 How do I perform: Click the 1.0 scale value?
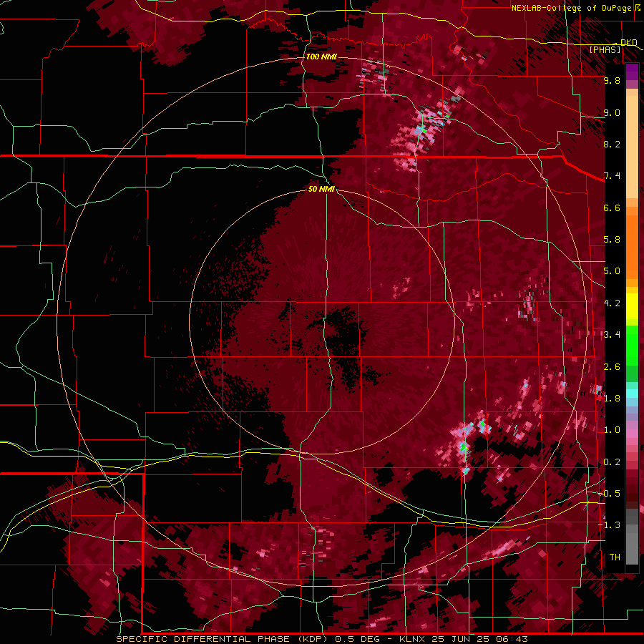612,430
